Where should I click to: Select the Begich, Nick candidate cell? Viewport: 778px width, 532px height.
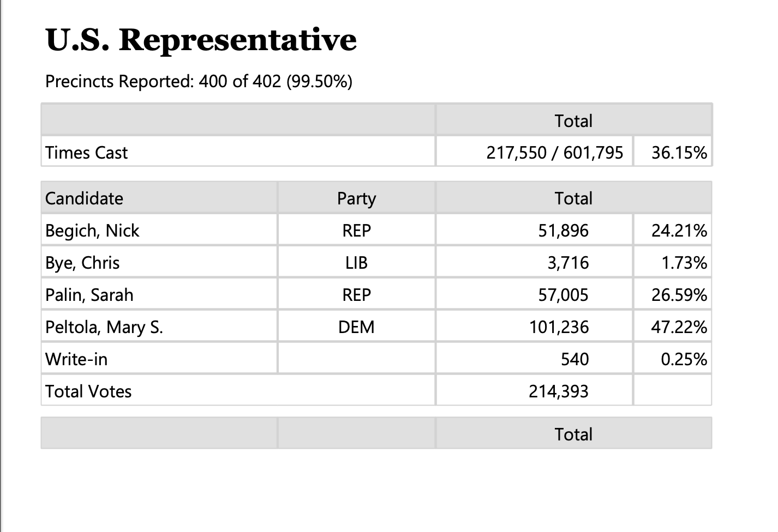pos(159,230)
